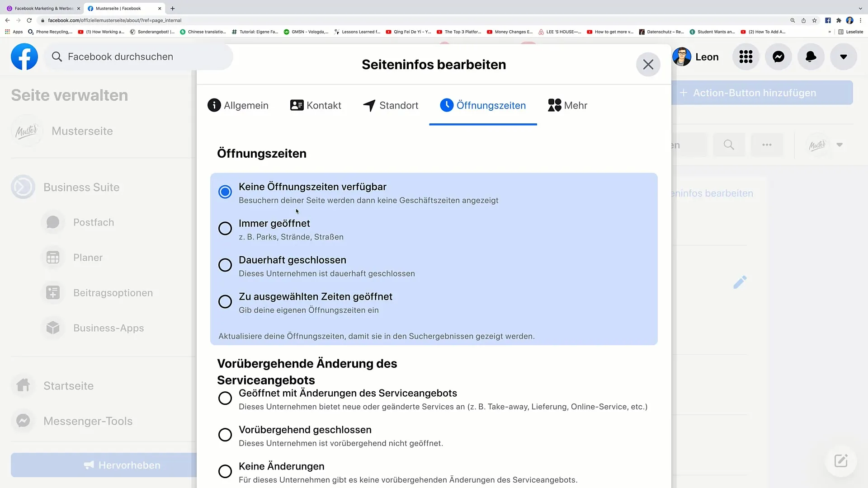Viewport: 868px width, 488px height.
Task: Open Business Suite panel
Action: pyautogui.click(x=81, y=187)
